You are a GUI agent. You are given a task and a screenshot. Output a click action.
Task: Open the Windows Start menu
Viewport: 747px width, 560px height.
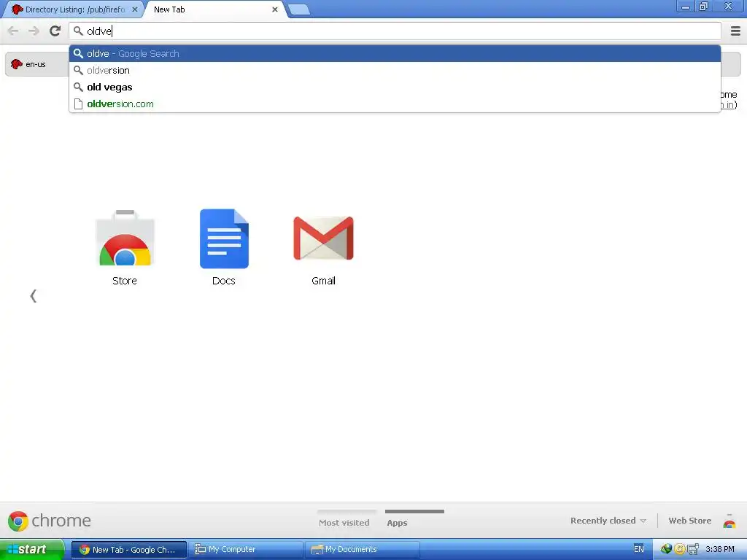pyautogui.click(x=31, y=549)
